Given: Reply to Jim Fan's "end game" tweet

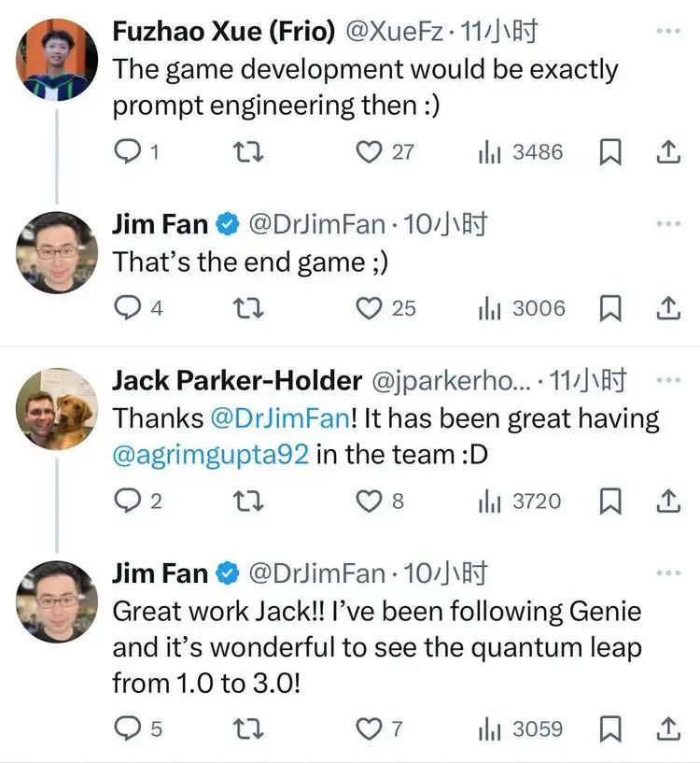Looking at the screenshot, I should tap(126, 308).
